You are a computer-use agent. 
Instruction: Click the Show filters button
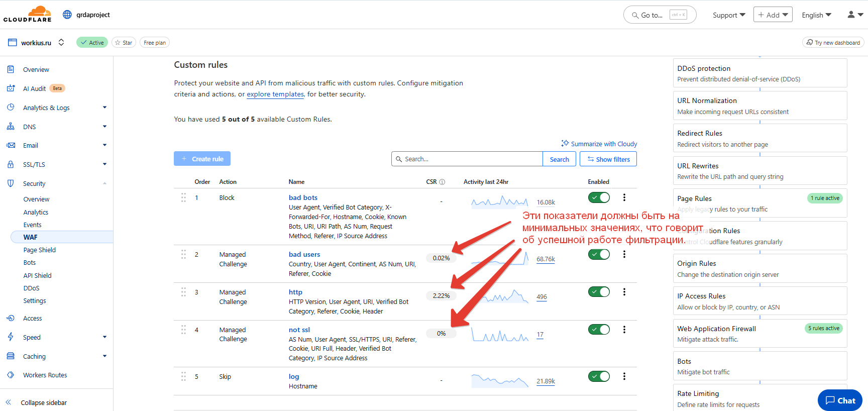608,159
